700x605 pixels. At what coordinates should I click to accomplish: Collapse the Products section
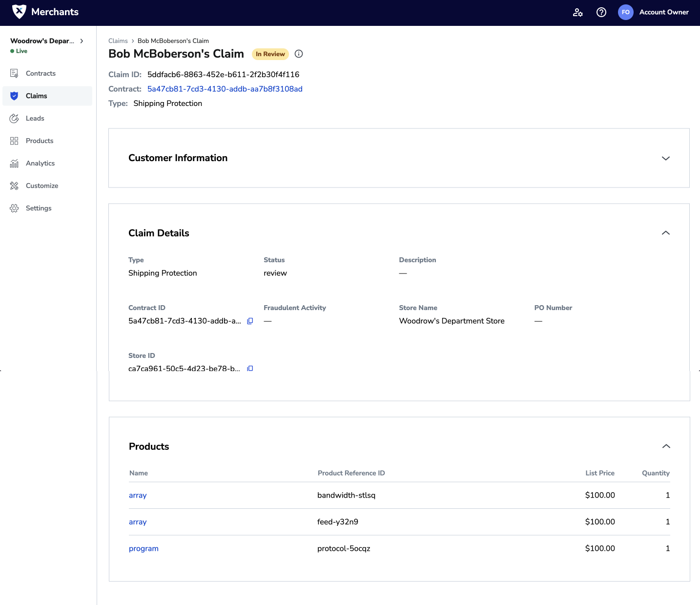click(x=666, y=446)
